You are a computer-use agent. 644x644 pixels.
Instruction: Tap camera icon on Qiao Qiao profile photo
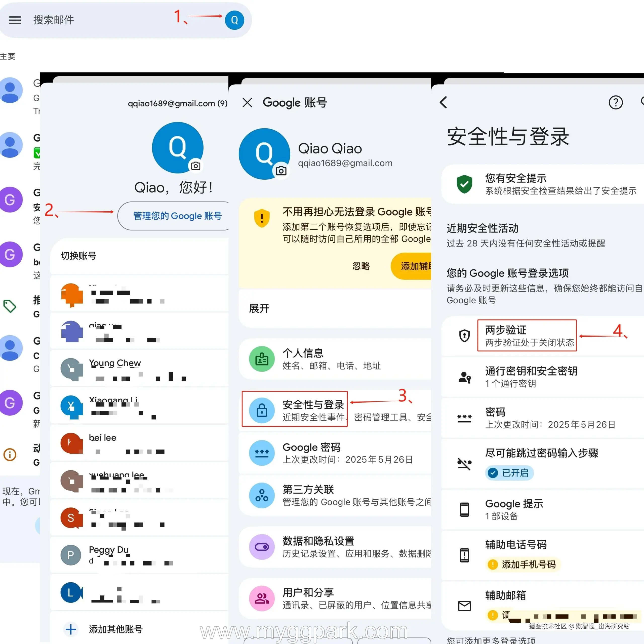(x=281, y=171)
